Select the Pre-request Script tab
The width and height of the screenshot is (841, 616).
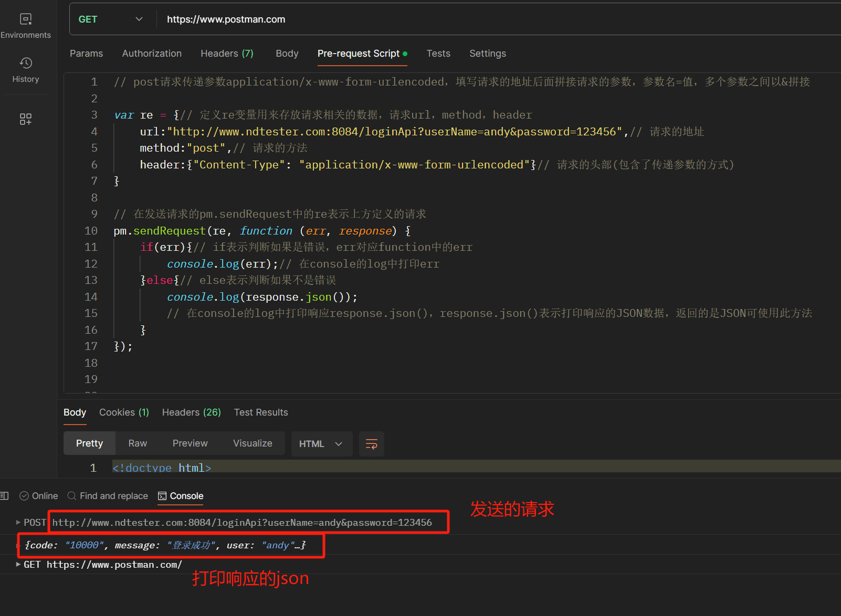[362, 54]
